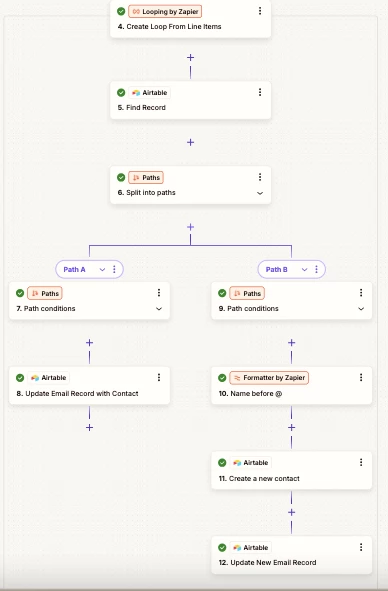Expand the Split into paths step chevron
This screenshot has width=388, height=591.
[x=260, y=193]
